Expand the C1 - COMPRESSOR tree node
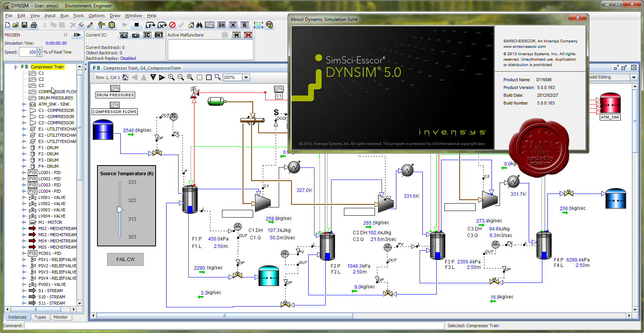The width and height of the screenshot is (644, 333). tap(24, 110)
